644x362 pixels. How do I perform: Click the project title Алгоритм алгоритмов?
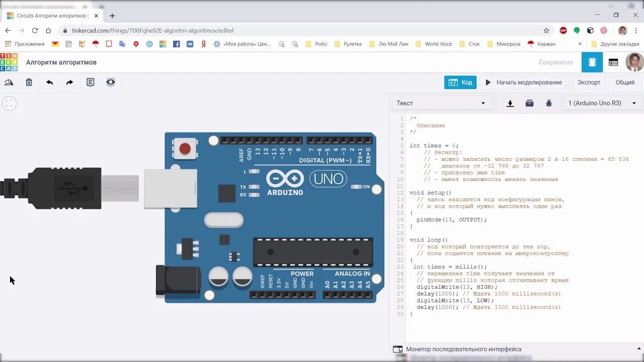(x=61, y=62)
